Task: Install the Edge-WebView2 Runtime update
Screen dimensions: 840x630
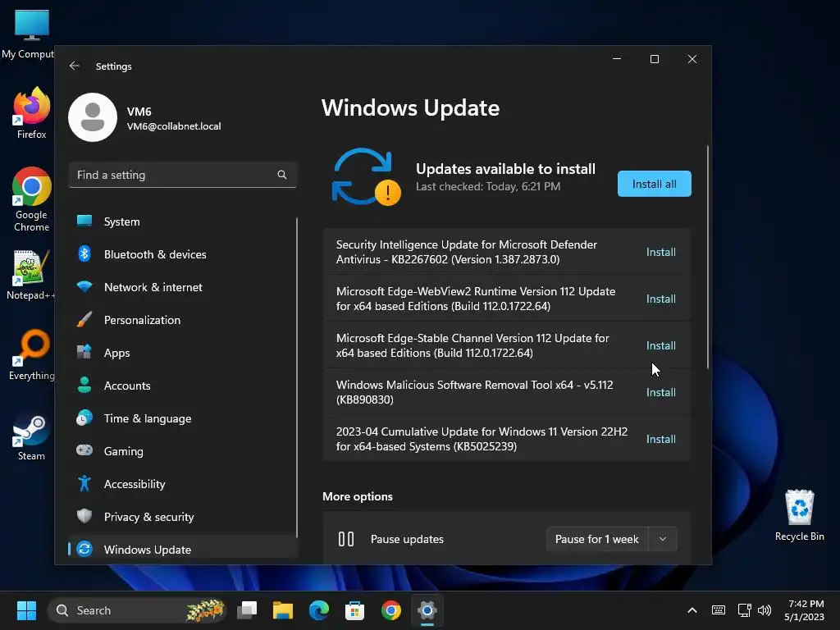Action: tap(660, 299)
